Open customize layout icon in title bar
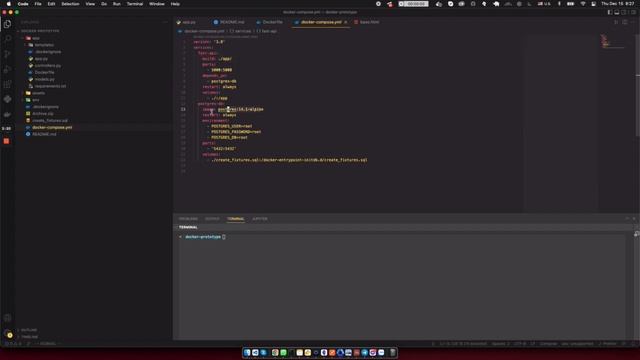This screenshot has height=360, width=640. 633,12
